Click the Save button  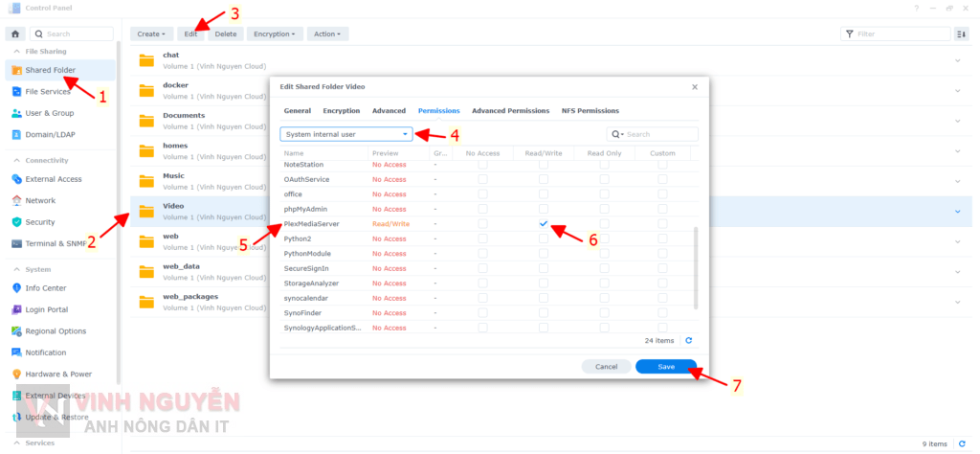[666, 367]
